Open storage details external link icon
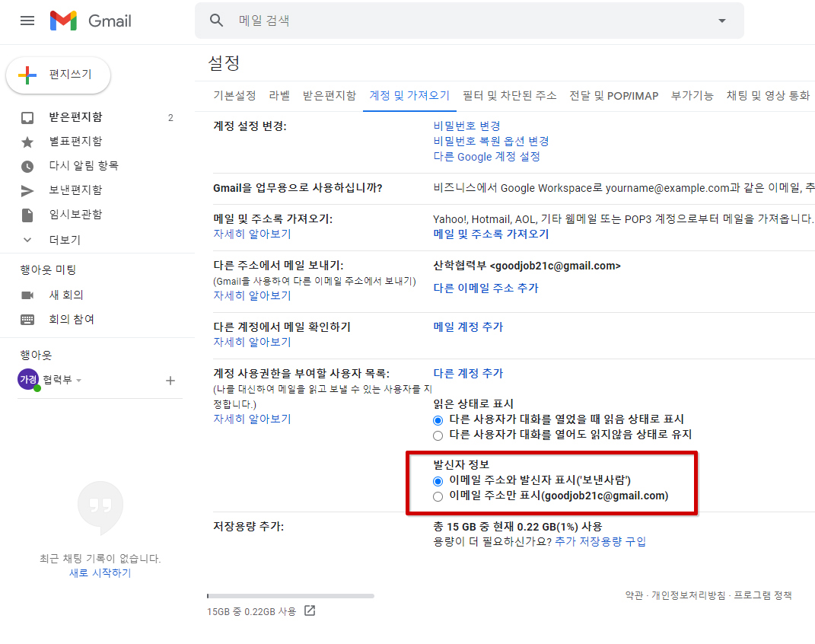Screen dimensions: 815x644 310,611
